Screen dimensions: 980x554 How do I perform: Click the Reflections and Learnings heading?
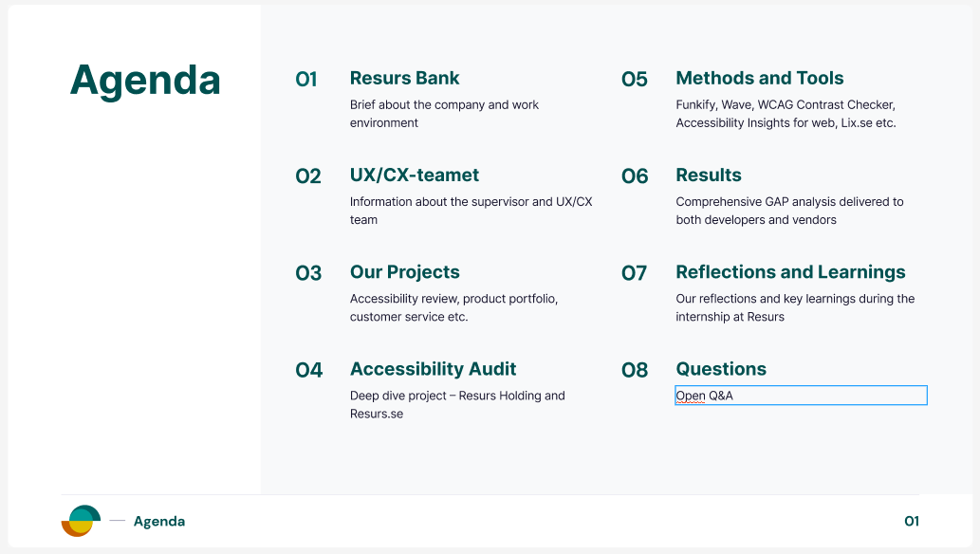coord(790,272)
